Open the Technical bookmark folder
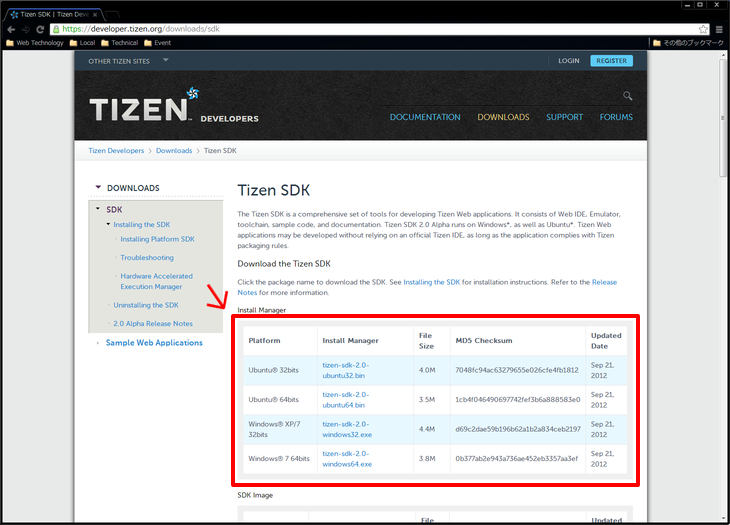The image size is (730, 525). click(x=120, y=43)
